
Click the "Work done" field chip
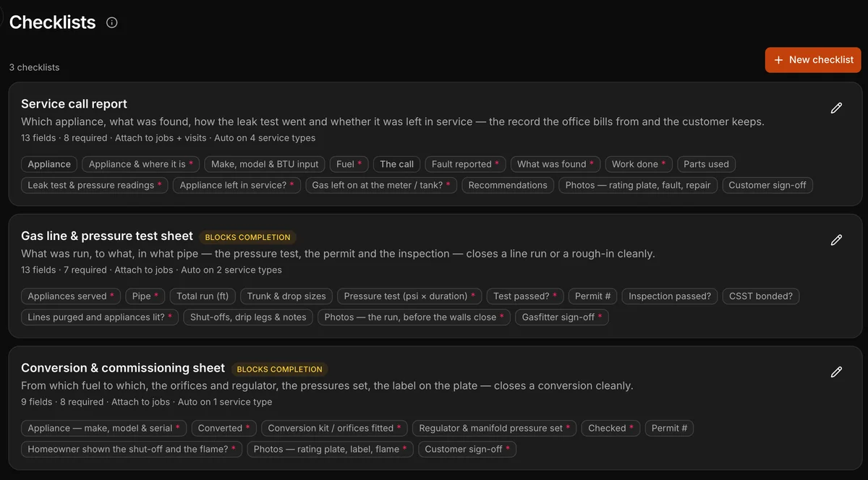639,164
